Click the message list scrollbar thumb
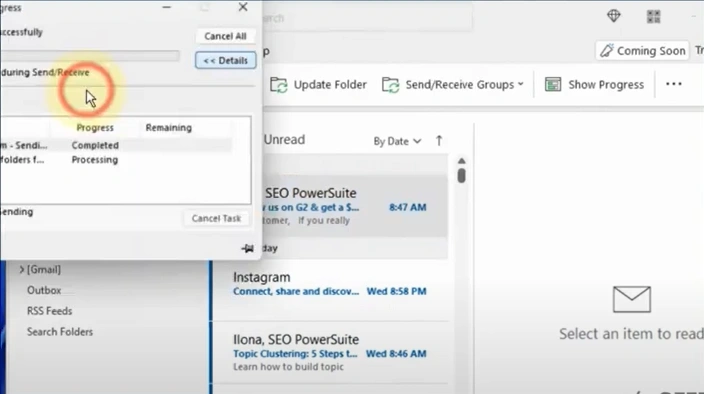704x394 pixels. tap(462, 175)
